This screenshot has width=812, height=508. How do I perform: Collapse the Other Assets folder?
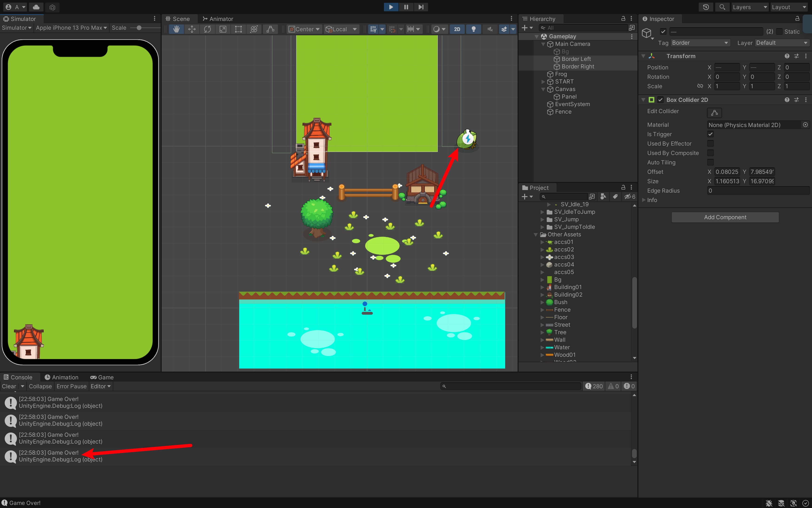(x=536, y=234)
